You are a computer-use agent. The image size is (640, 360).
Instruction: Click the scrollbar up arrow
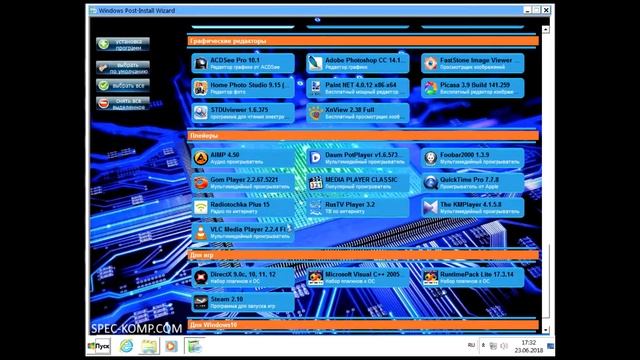point(546,29)
